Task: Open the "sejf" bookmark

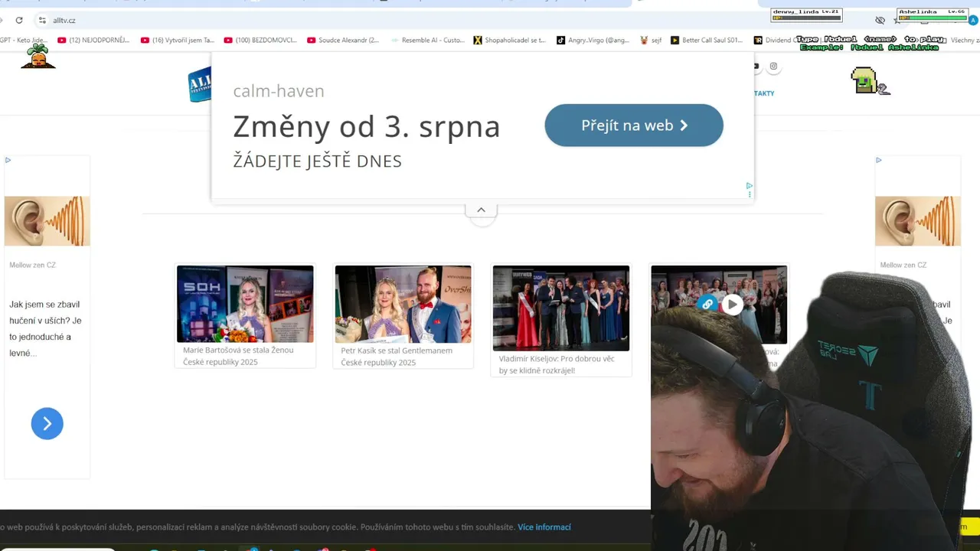Action: click(x=650, y=40)
